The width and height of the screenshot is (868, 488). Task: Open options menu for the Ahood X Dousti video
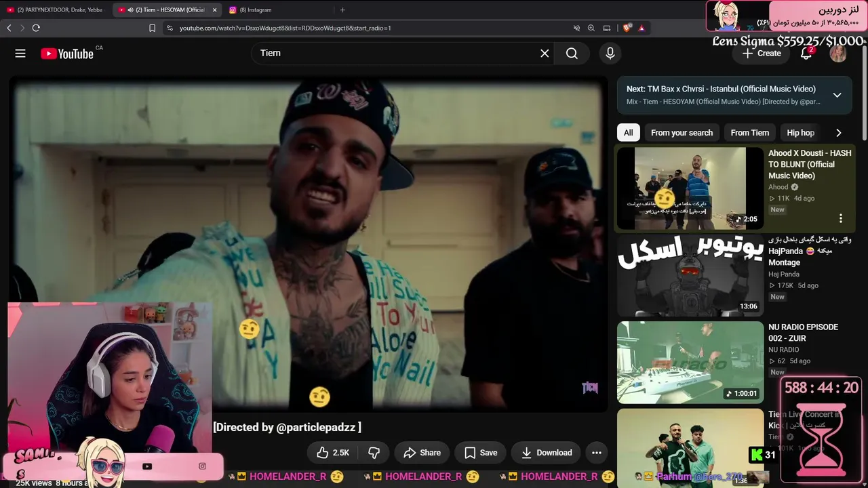(x=841, y=218)
